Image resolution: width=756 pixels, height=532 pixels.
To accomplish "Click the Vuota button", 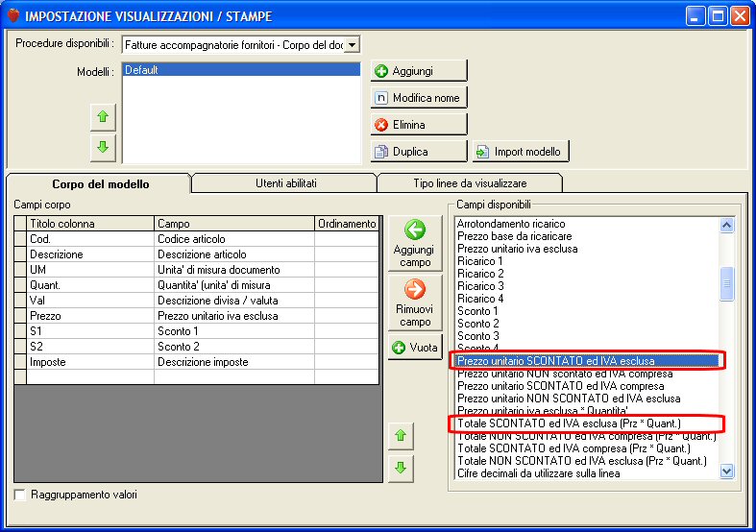I will [415, 348].
